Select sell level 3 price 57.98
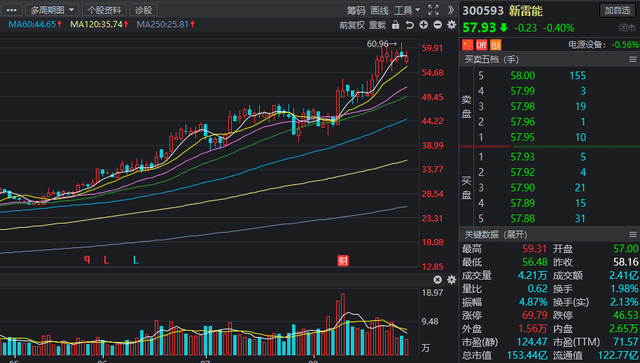This screenshot has width=640, height=363. point(522,107)
